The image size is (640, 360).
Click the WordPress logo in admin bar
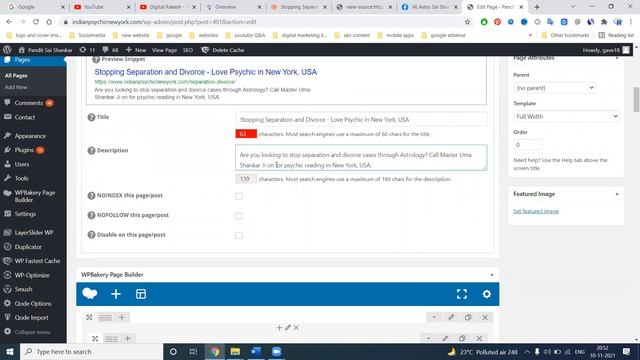(7, 50)
